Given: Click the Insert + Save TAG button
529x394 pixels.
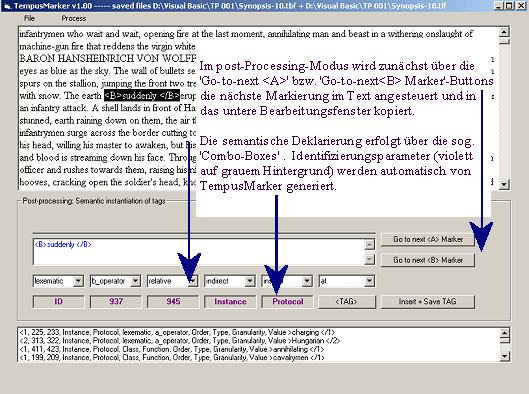Looking at the screenshot, I should (x=428, y=302).
